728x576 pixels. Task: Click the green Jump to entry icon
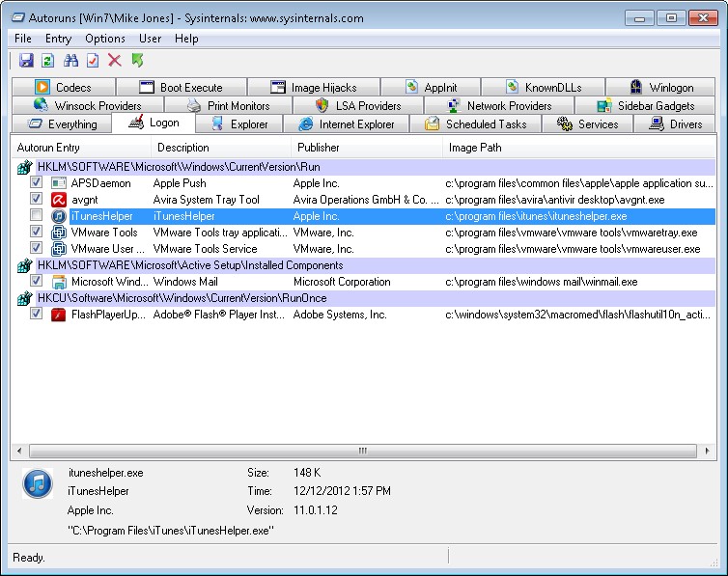(x=137, y=60)
